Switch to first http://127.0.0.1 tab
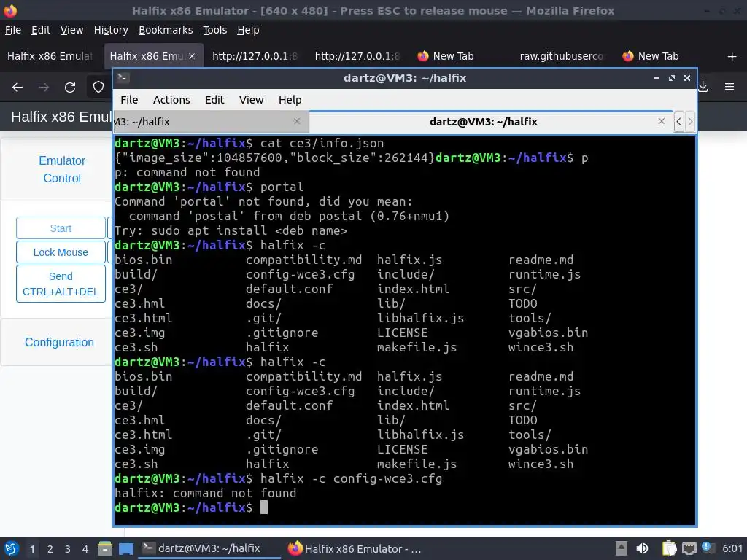 click(x=255, y=56)
